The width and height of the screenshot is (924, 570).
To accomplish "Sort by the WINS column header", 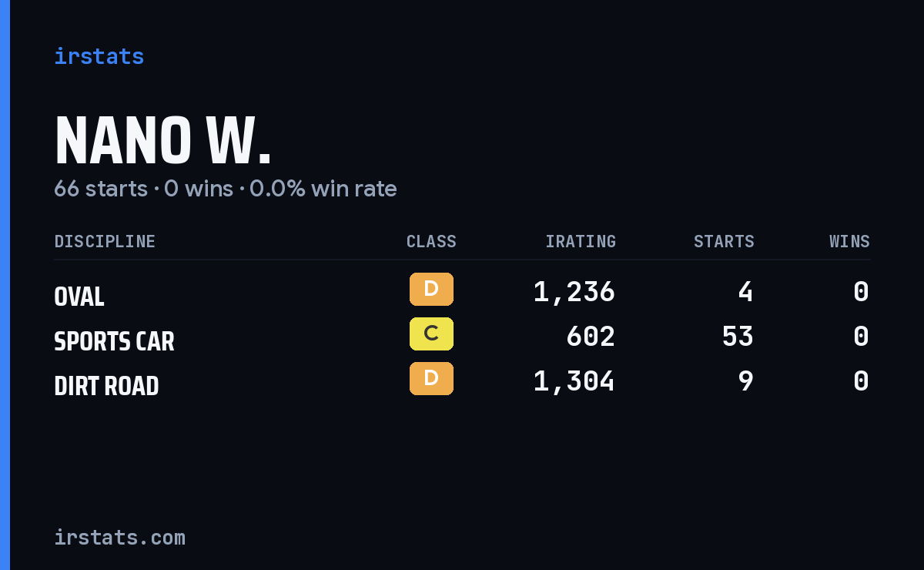I will pyautogui.click(x=849, y=242).
